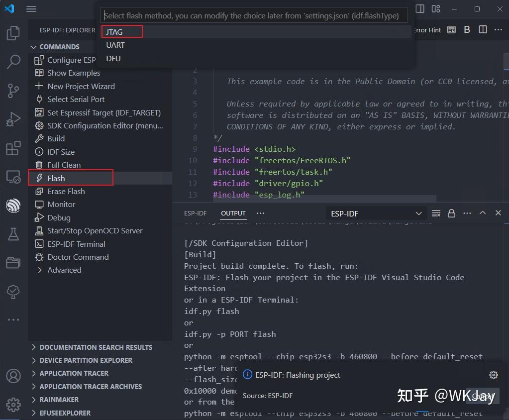Click the Remote Explorer icon
The height and width of the screenshot is (420, 509).
coord(13,175)
